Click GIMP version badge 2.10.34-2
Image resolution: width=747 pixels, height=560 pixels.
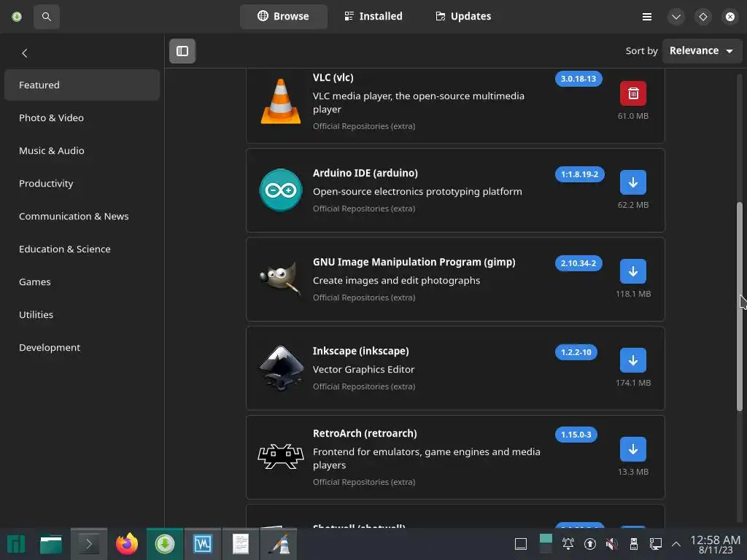click(578, 263)
